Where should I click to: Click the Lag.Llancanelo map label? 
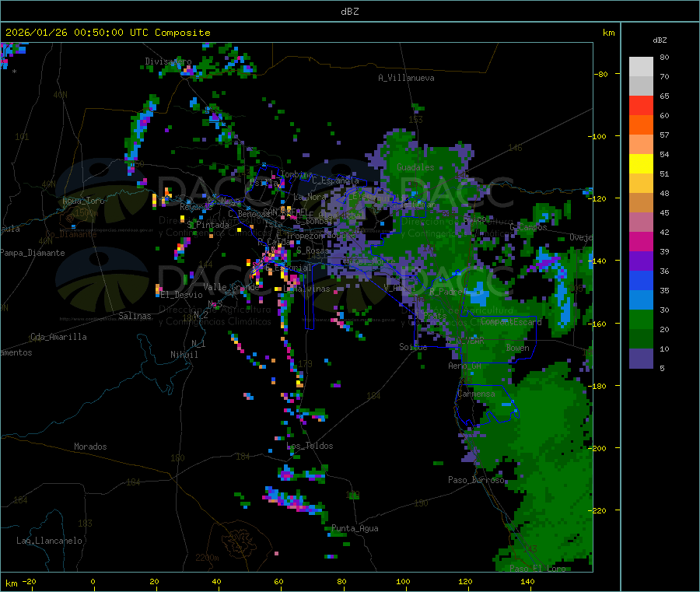point(50,541)
